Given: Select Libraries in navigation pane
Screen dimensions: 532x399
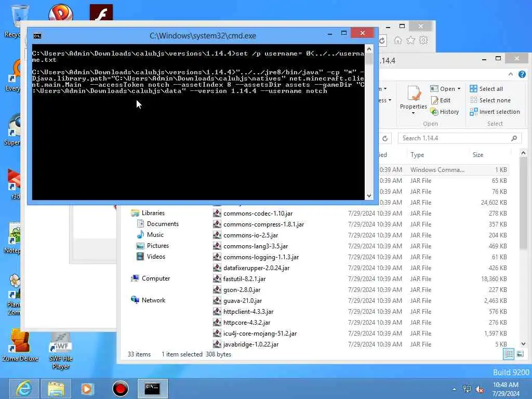Looking at the screenshot, I should pos(148,213).
